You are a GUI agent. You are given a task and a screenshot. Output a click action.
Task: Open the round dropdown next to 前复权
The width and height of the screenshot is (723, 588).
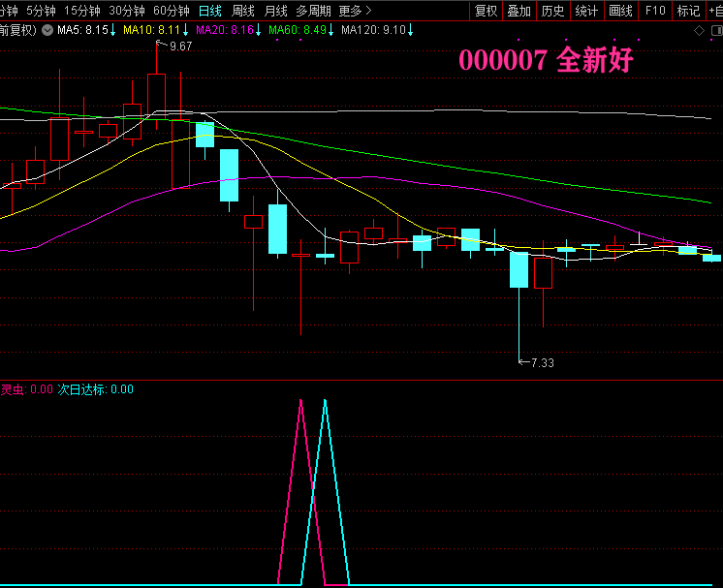click(47, 30)
